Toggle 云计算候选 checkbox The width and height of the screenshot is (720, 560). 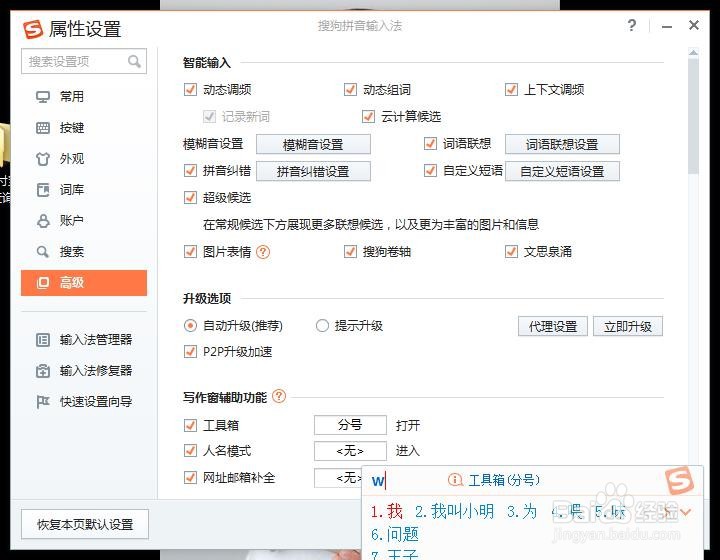[x=368, y=117]
